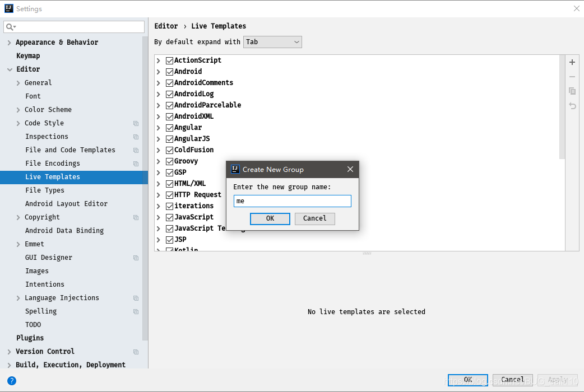Screen dimensions: 584x392
Task: Click OK in the Create New Group dialog
Action: point(270,218)
